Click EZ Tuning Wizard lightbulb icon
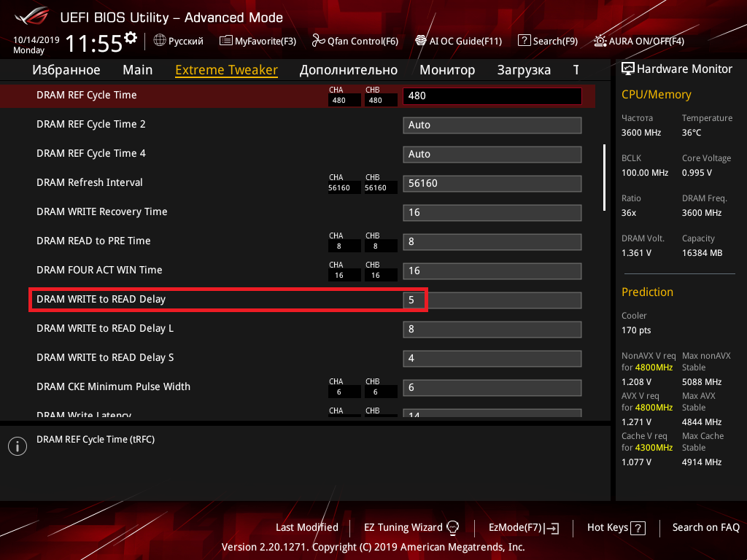747x560 pixels. [452, 527]
